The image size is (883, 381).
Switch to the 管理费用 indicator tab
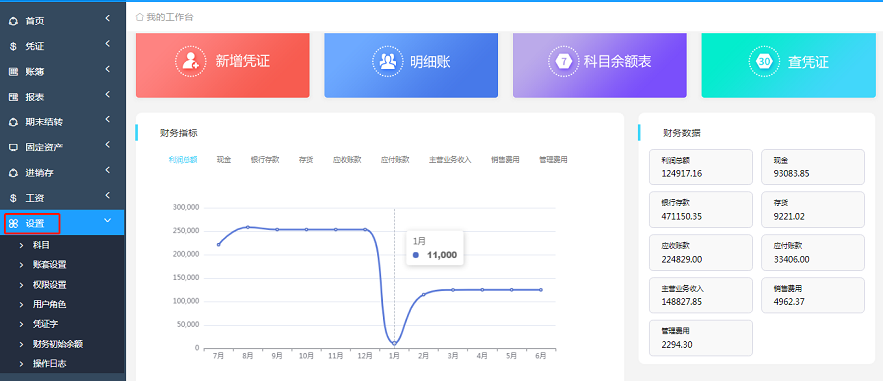[553, 160]
